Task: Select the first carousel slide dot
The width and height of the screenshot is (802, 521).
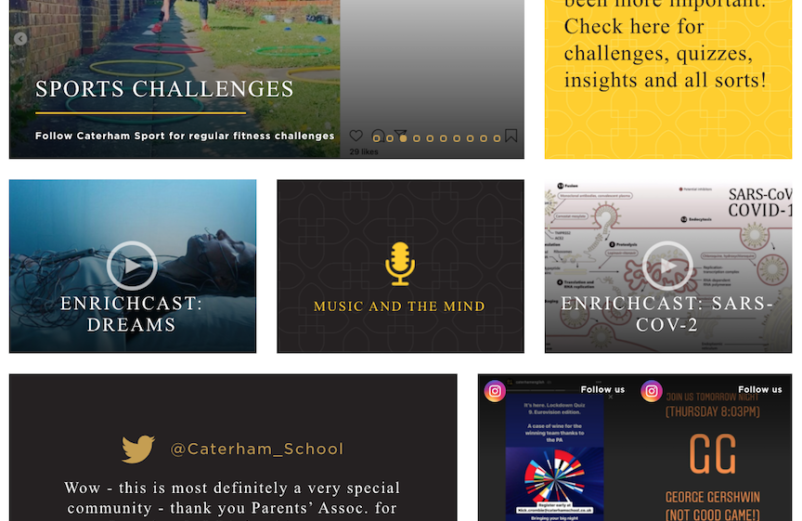Action: (x=376, y=138)
